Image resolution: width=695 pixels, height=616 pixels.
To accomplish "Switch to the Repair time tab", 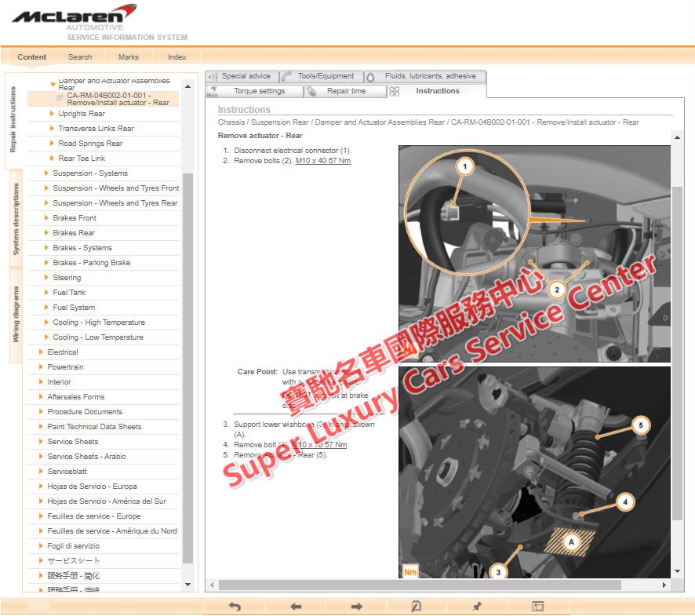I will click(x=345, y=91).
